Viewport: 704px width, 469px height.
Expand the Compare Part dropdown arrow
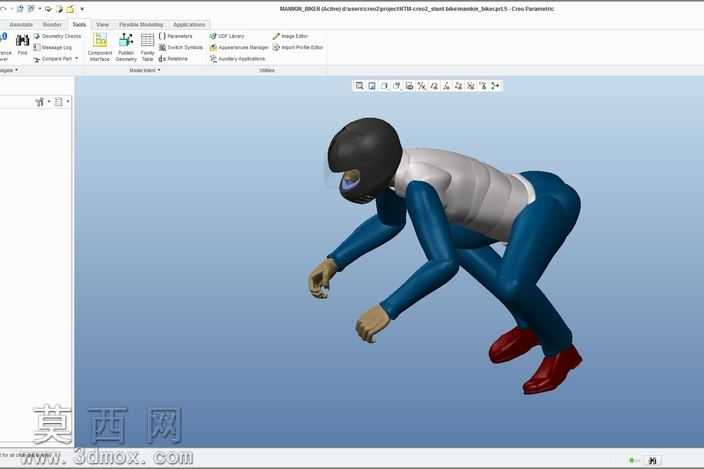click(x=76, y=58)
